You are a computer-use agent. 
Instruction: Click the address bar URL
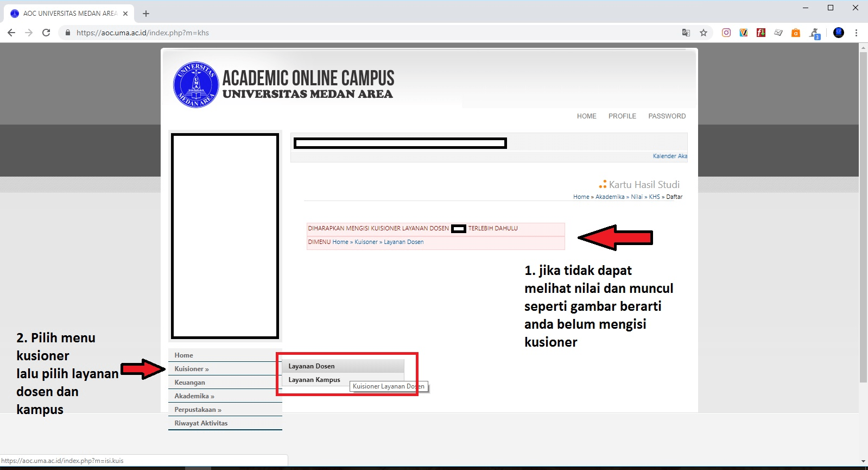pos(143,33)
